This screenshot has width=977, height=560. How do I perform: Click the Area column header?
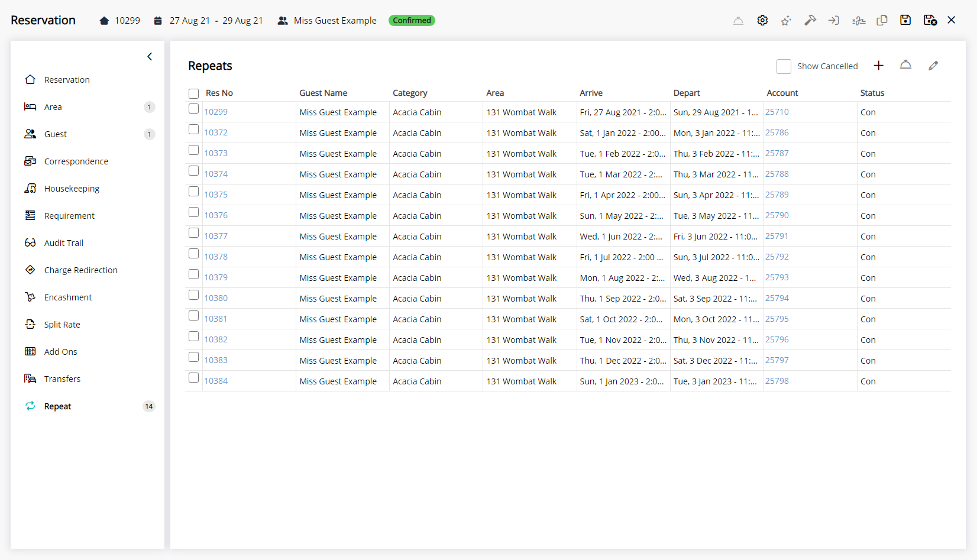point(495,93)
